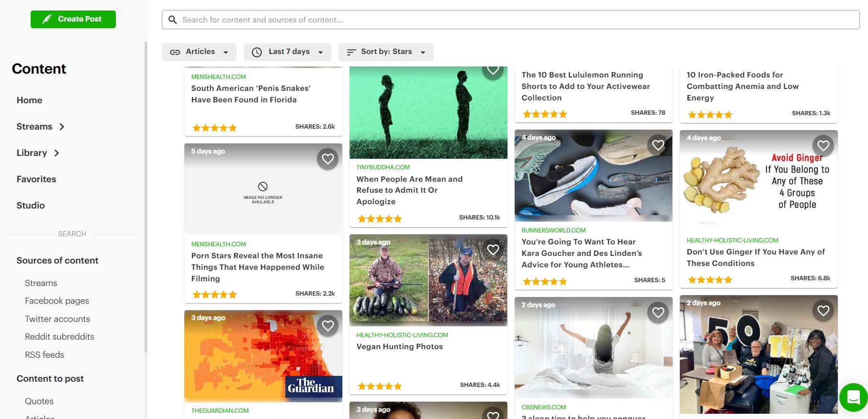The image size is (868, 419).
Task: Click star rating on Penis Snakes card
Action: click(214, 128)
